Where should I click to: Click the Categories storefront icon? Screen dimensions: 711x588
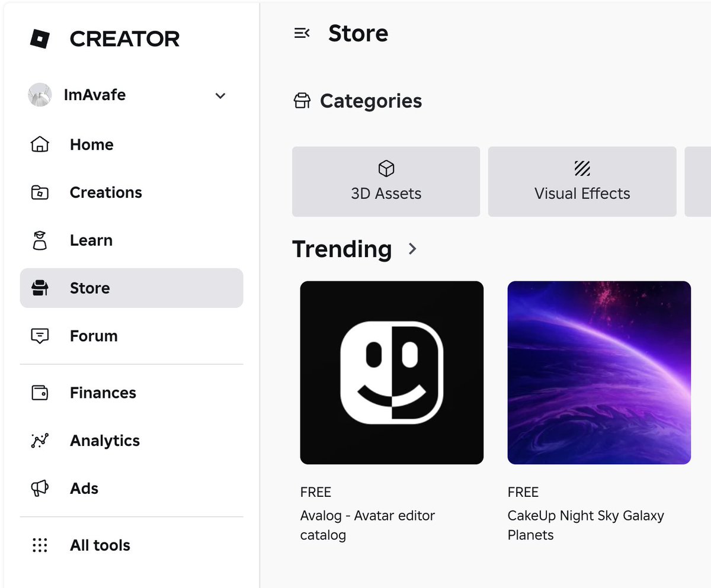pos(302,101)
